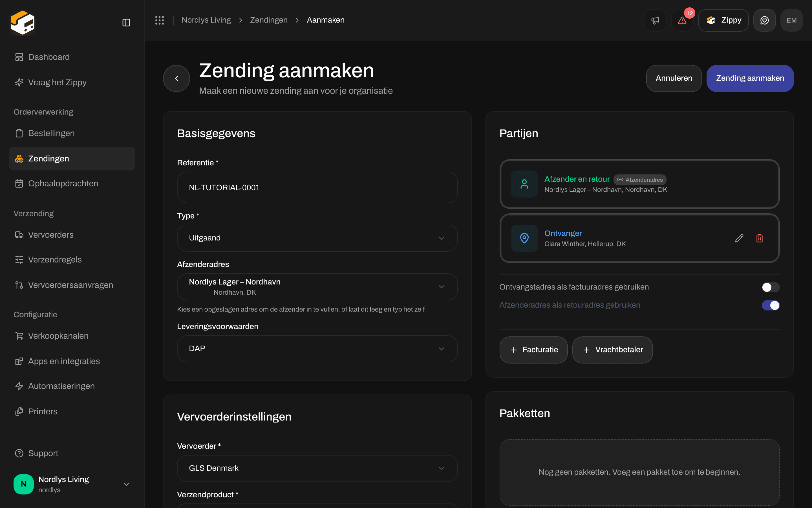Edit the Ontvanger with pencil icon

tap(739, 238)
